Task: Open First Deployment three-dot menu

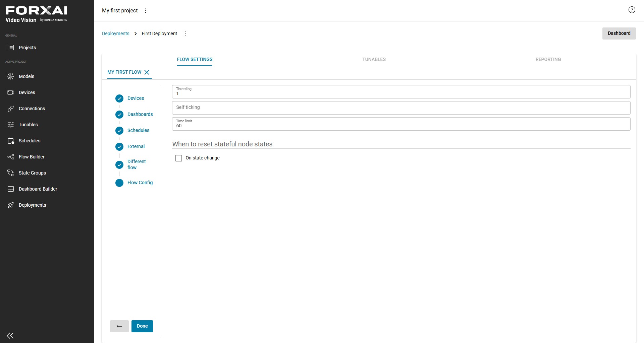Action: (x=185, y=33)
